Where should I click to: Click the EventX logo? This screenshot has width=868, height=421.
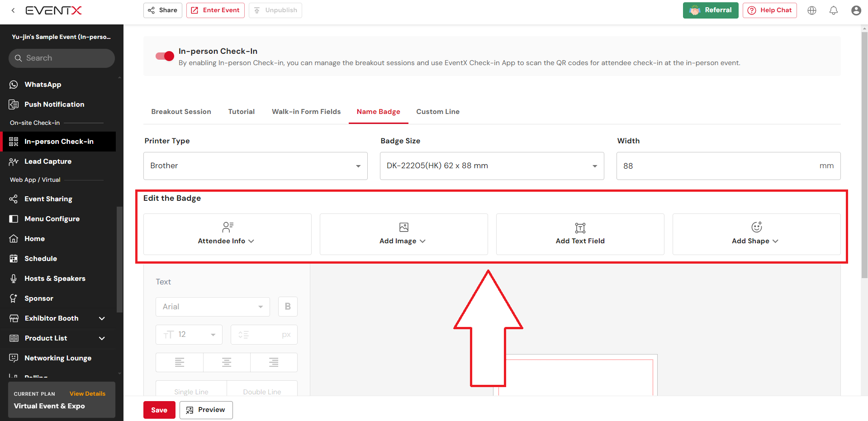click(x=53, y=10)
